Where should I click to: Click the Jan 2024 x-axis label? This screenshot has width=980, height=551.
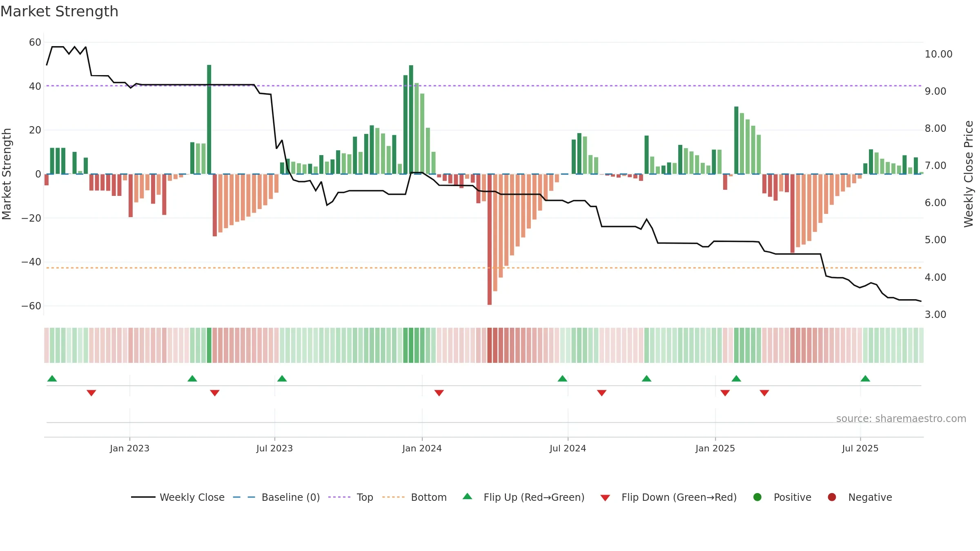click(x=422, y=448)
